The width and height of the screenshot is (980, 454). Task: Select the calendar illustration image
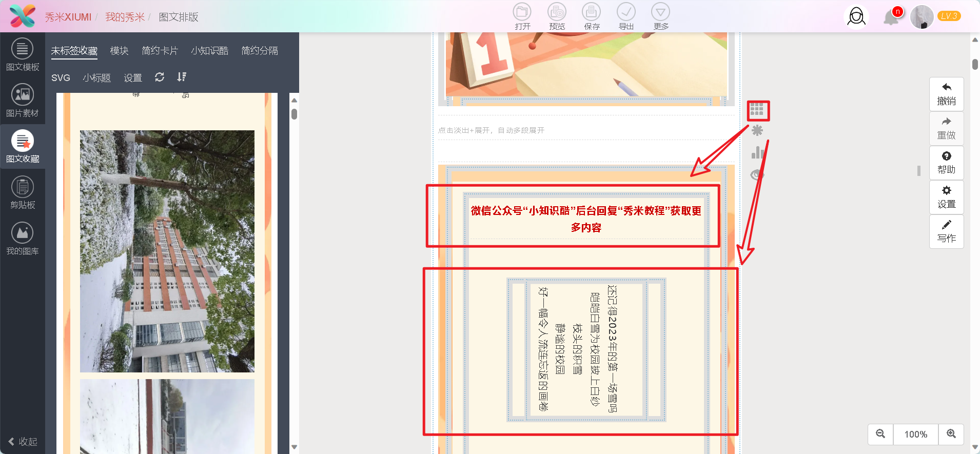[586, 64]
